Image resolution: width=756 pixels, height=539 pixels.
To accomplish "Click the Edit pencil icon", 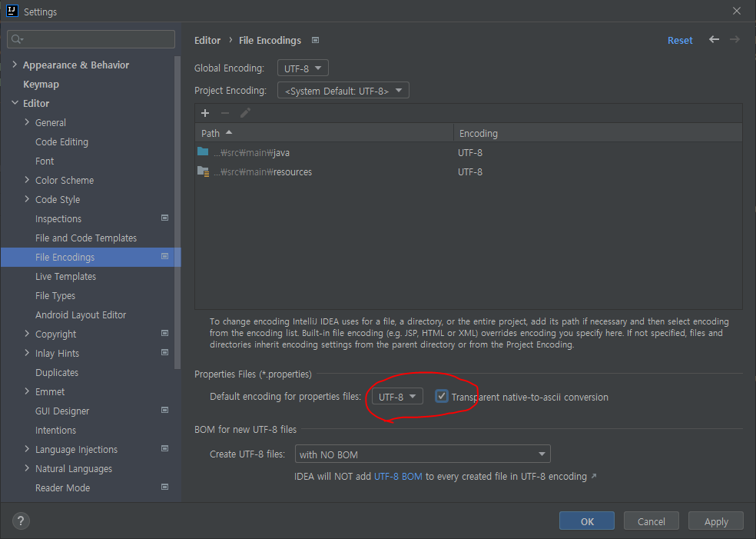I will pyautogui.click(x=245, y=113).
